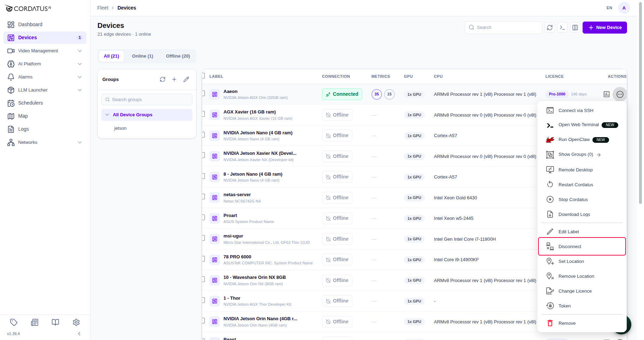Image resolution: width=644 pixels, height=340 pixels.
Task: Open the news document icon in footer
Action: point(35,322)
